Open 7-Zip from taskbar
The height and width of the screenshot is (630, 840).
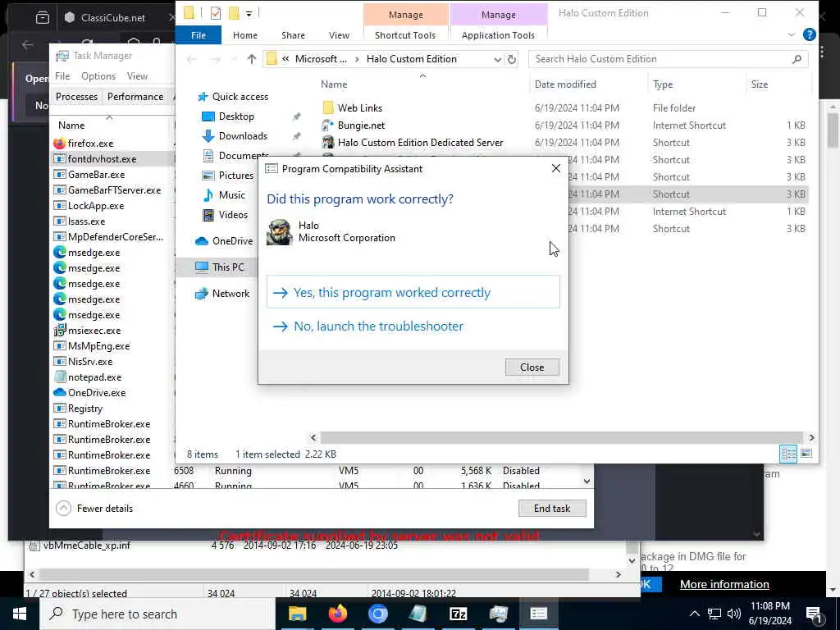click(458, 614)
